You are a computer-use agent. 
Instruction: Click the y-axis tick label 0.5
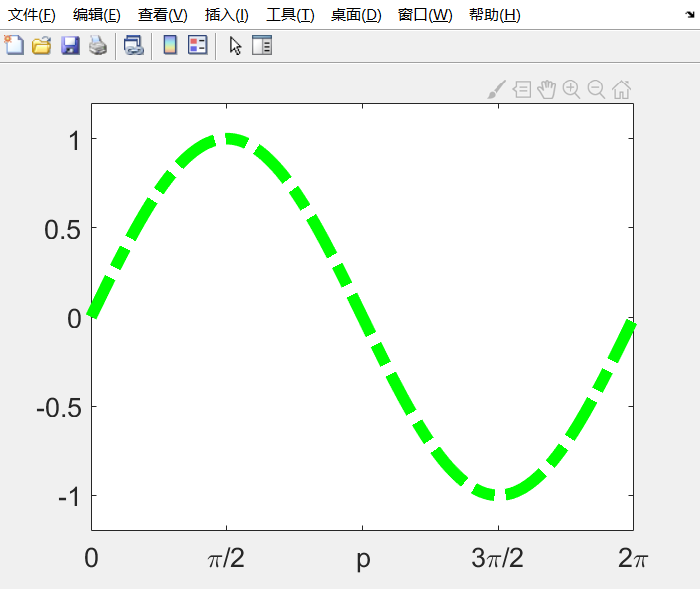tap(62, 230)
